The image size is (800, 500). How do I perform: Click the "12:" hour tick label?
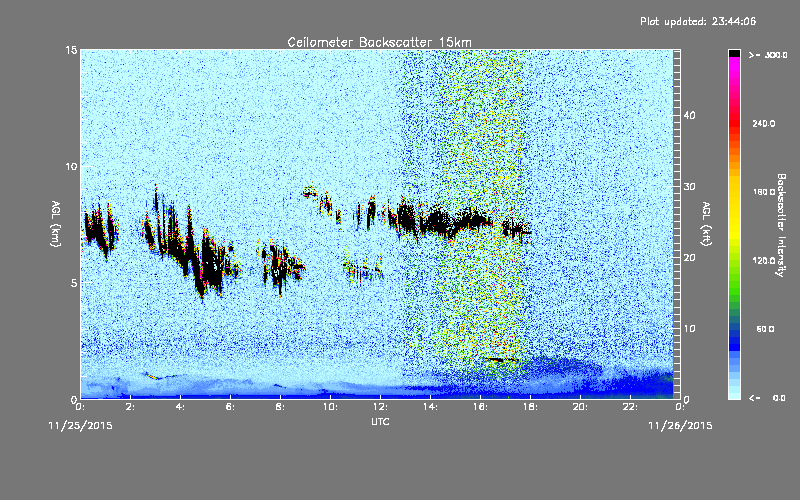click(380, 407)
